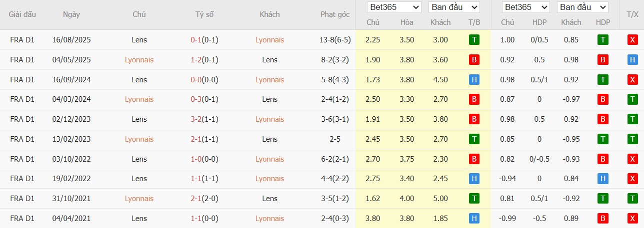Click red B badge in HDP column for 03/10/2022
The width and height of the screenshot is (644, 228).
pyautogui.click(x=603, y=159)
